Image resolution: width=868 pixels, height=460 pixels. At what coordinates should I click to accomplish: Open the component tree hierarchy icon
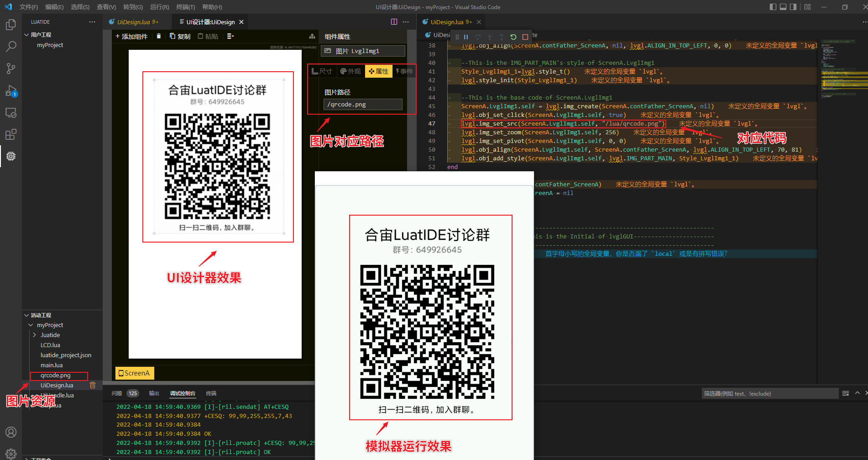(312, 36)
